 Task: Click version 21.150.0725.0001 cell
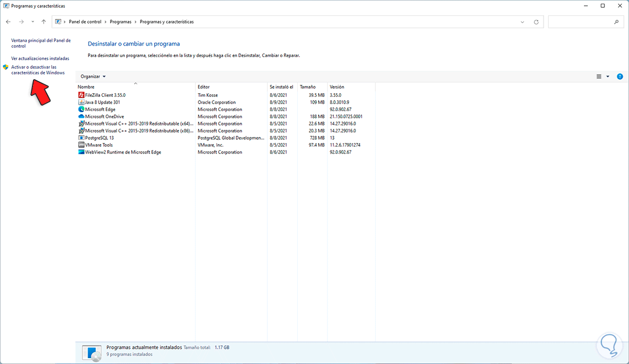(x=346, y=116)
